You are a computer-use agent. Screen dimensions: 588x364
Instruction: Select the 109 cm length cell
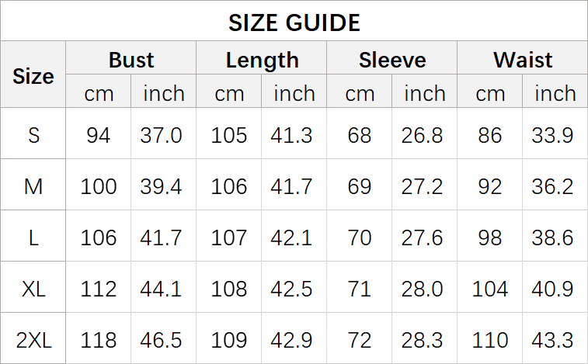click(x=229, y=339)
